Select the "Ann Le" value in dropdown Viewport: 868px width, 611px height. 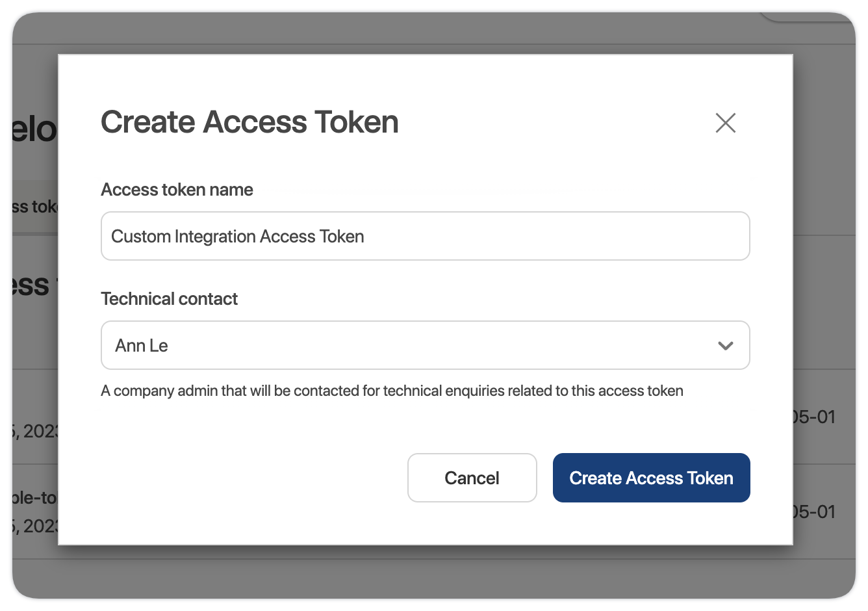coord(142,346)
